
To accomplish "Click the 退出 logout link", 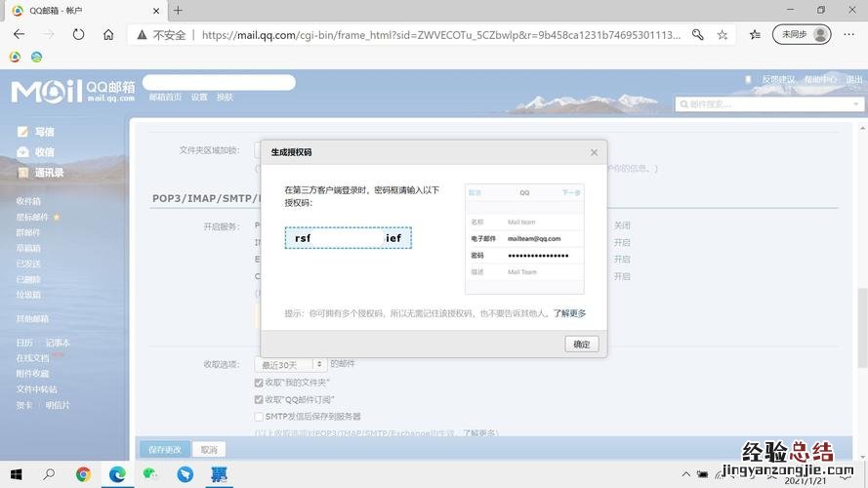I will click(x=854, y=80).
